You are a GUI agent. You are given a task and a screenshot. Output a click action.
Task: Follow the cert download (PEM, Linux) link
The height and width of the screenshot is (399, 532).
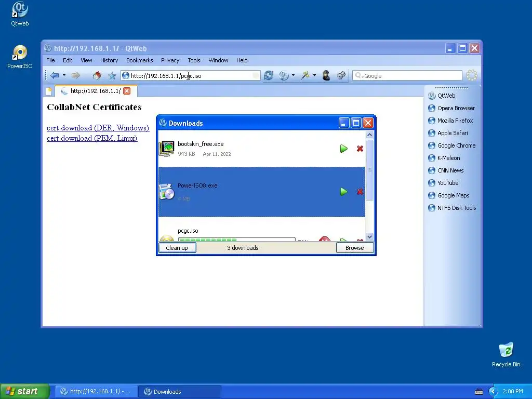[92, 138]
